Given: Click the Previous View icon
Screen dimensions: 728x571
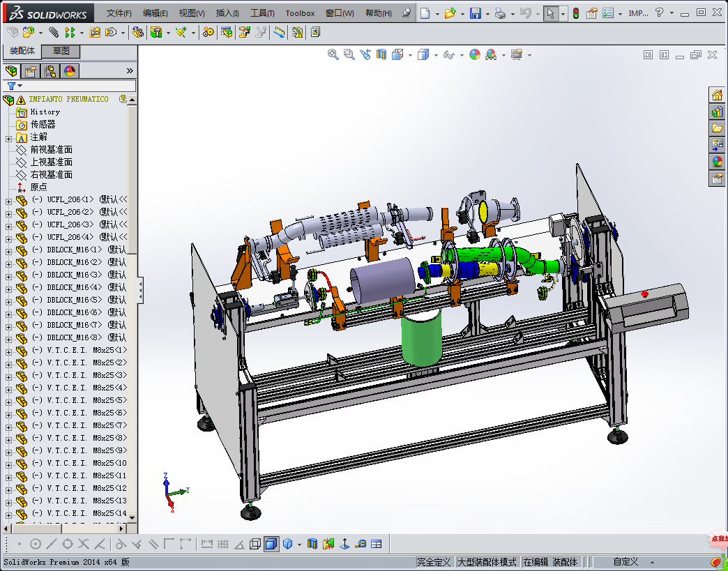Looking at the screenshot, I should tap(365, 54).
